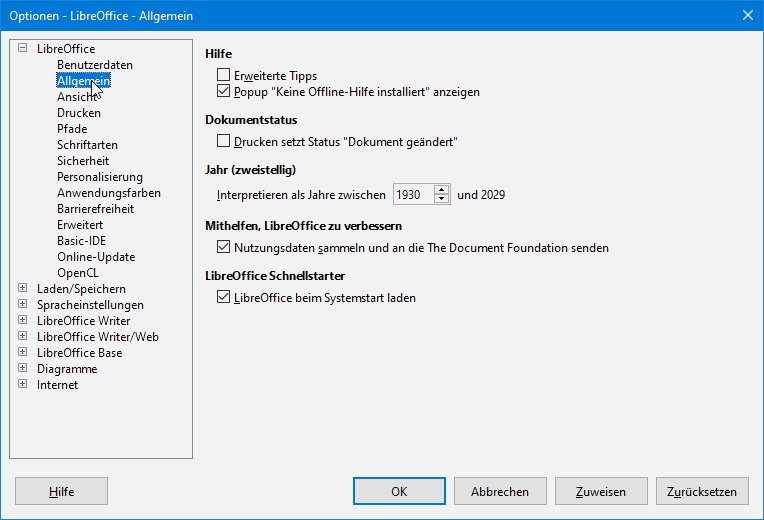Image resolution: width=764 pixels, height=520 pixels.
Task: Disable Nutzungsdaten sammeln checkbox
Action: pyautogui.click(x=223, y=247)
